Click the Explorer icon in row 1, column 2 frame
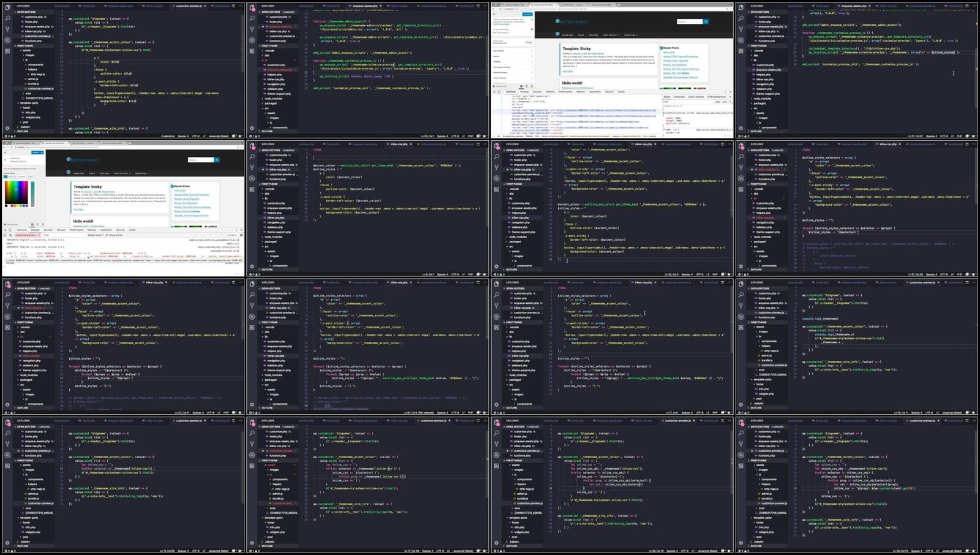The height and width of the screenshot is (555, 980). [252, 7]
